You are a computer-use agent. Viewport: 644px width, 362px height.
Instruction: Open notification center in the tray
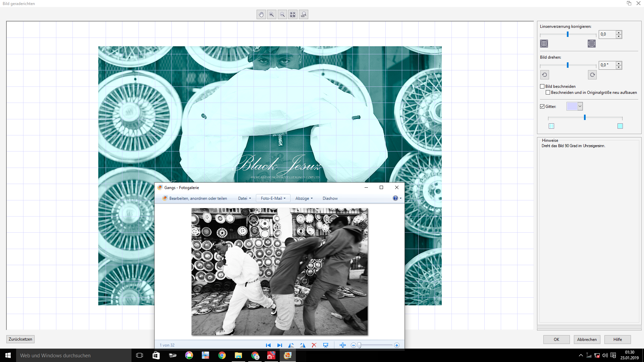(x=613, y=355)
